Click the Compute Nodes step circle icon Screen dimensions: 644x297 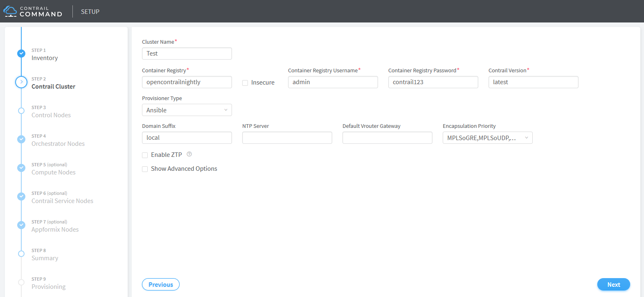[x=21, y=168]
